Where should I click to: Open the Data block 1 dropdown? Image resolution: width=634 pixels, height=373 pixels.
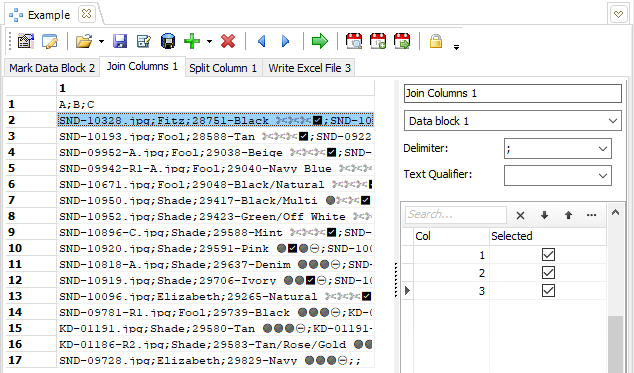coord(513,121)
